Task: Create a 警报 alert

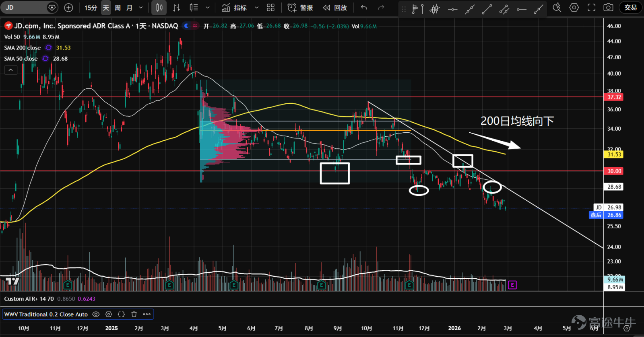Action: pyautogui.click(x=300, y=8)
